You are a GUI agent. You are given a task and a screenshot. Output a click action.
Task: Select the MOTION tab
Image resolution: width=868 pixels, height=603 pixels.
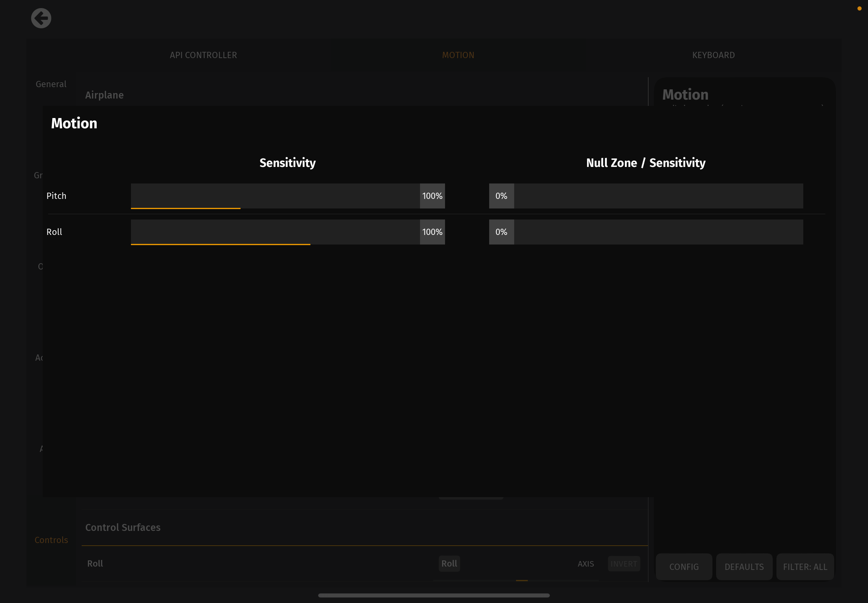(458, 55)
